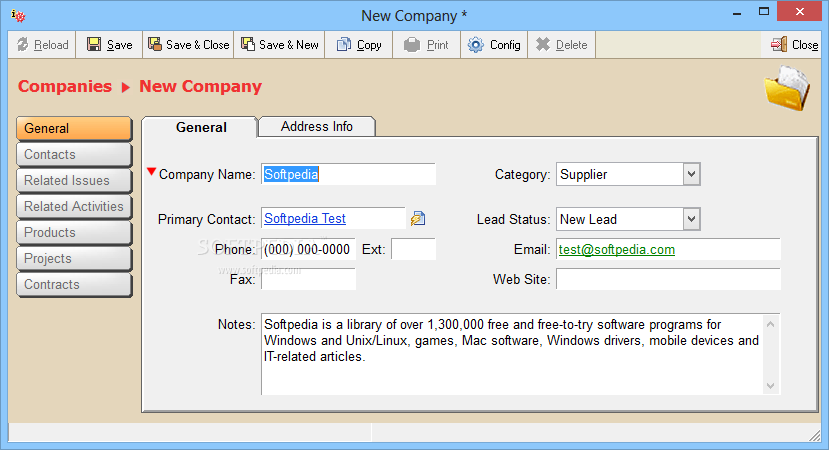Click Notes scrollbar down arrow
The width and height of the screenshot is (829, 450).
[x=770, y=385]
